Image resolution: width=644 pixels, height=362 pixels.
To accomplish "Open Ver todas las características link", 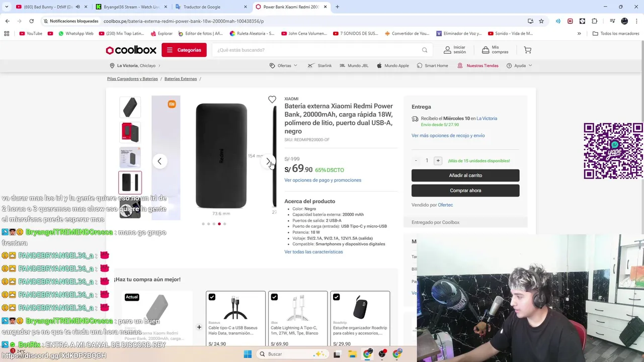I will [x=313, y=252].
